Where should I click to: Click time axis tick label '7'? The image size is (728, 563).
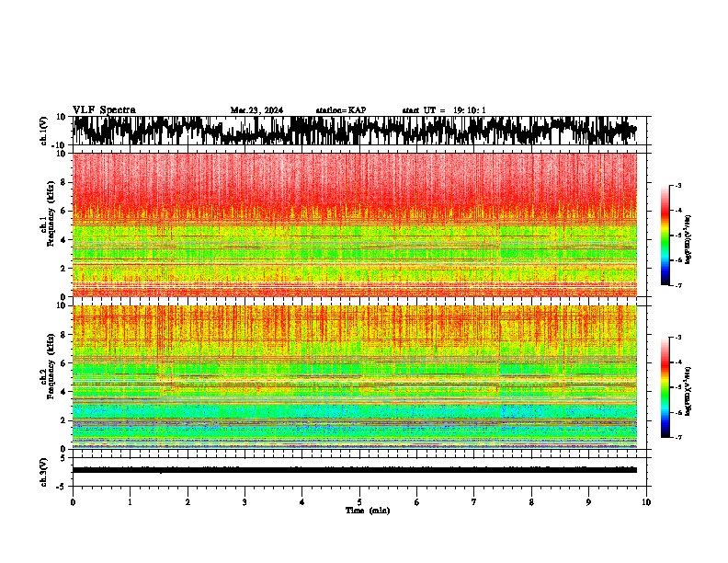(474, 502)
